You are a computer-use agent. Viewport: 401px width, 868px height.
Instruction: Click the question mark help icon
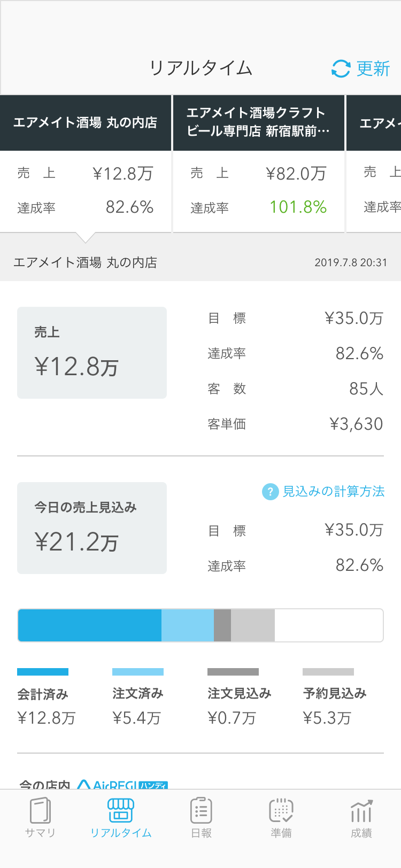coord(270,492)
